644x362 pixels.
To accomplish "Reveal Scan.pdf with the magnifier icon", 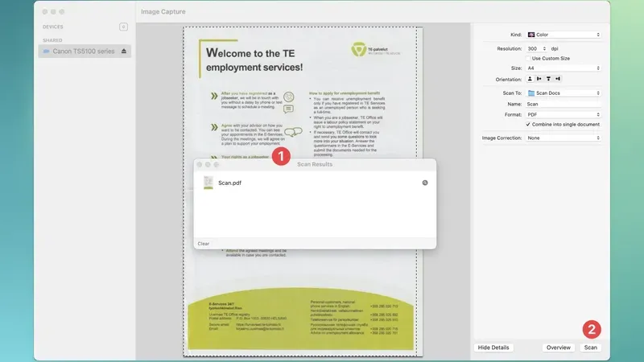I will (425, 183).
